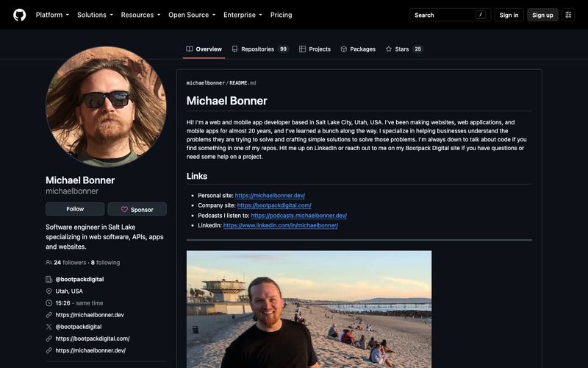This screenshot has height=368, width=588.
Task: Click the book icon on Overview tab
Action: (x=190, y=49)
